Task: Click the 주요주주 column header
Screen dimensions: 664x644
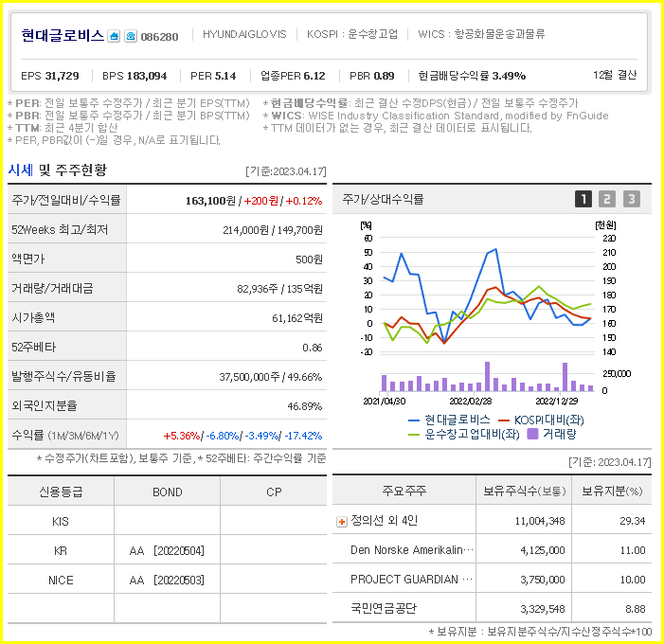Action: click(x=404, y=491)
